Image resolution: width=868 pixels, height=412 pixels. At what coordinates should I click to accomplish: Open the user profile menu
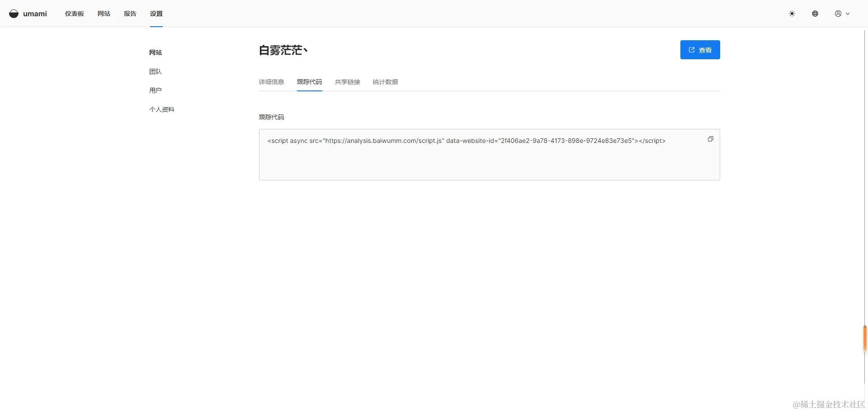842,14
